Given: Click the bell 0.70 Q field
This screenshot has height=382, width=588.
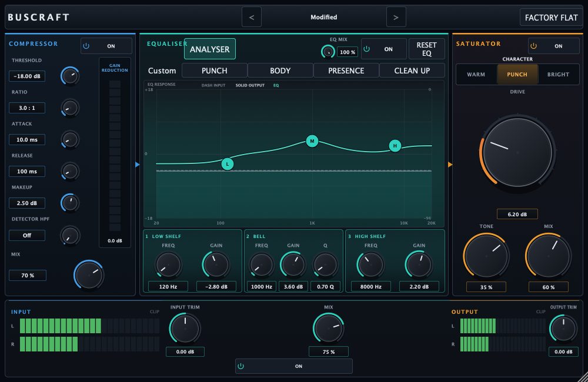Looking at the screenshot, I should (x=325, y=286).
